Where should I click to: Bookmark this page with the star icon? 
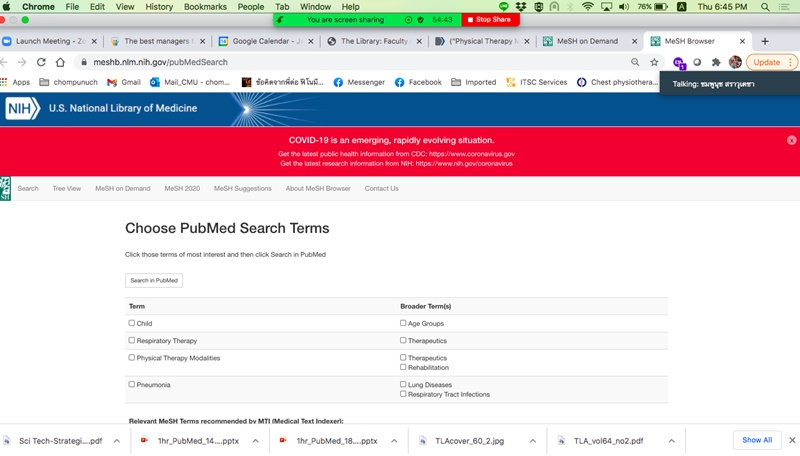point(654,62)
